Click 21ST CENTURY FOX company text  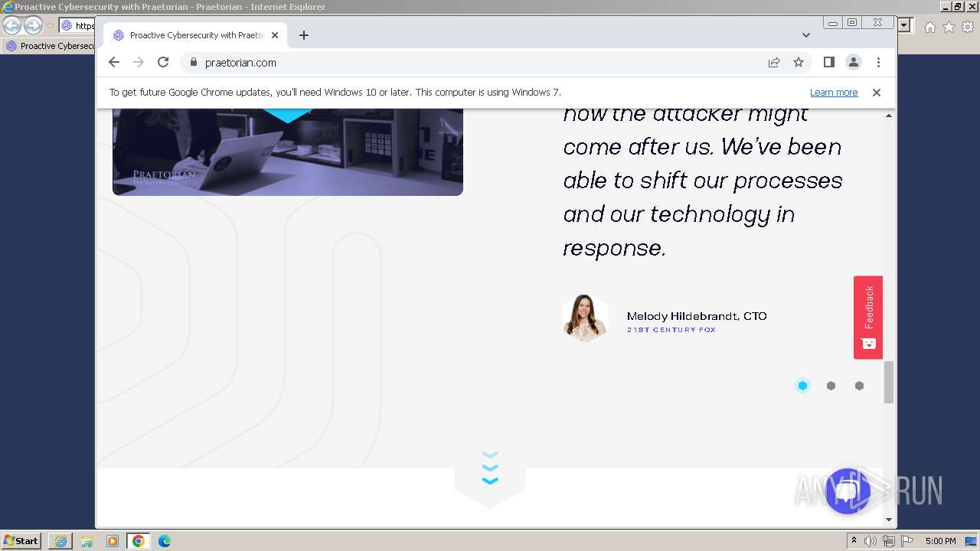point(671,330)
